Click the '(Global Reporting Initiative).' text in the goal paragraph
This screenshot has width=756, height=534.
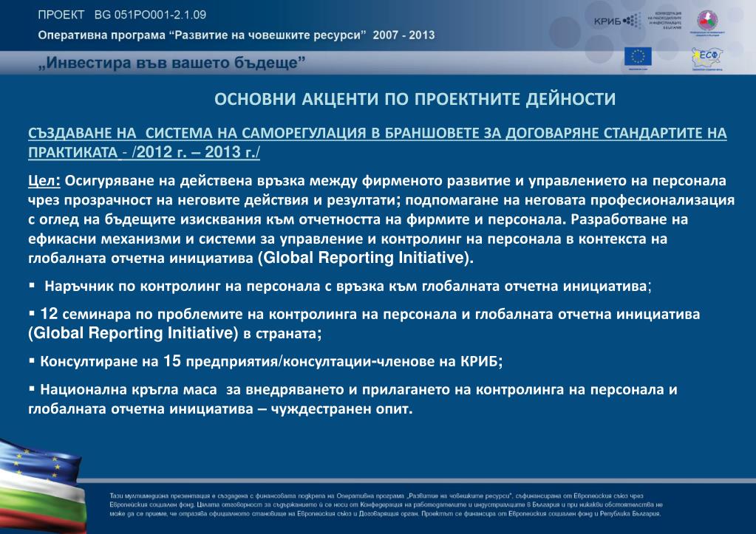[x=367, y=258]
